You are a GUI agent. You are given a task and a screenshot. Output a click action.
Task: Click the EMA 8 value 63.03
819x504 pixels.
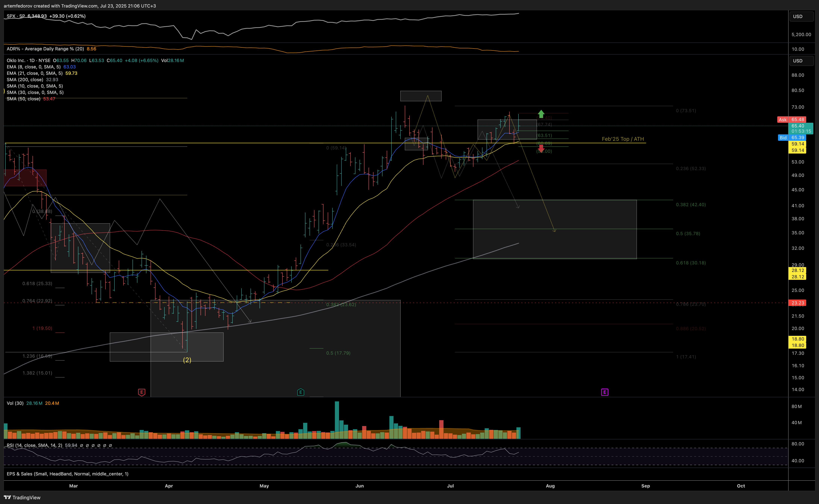pyautogui.click(x=70, y=67)
